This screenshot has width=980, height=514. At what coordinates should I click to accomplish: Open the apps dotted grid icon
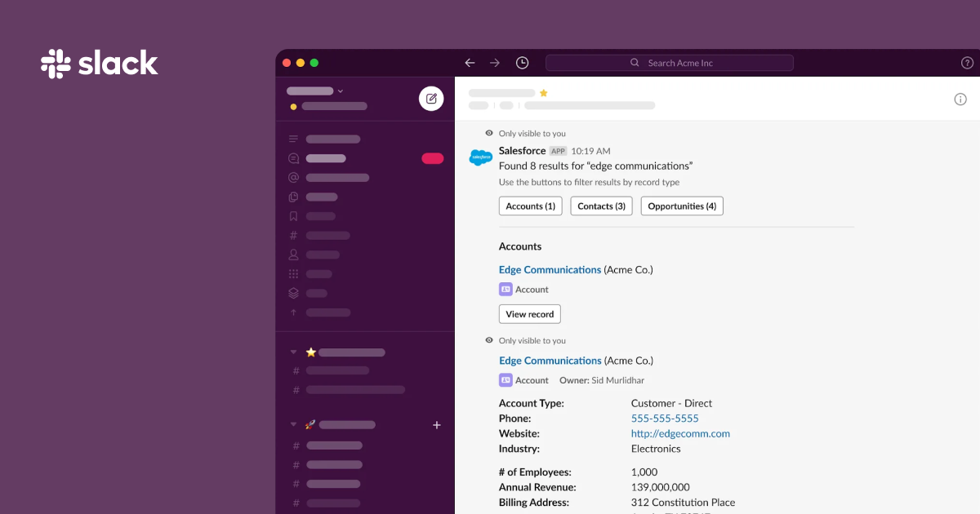click(x=293, y=274)
